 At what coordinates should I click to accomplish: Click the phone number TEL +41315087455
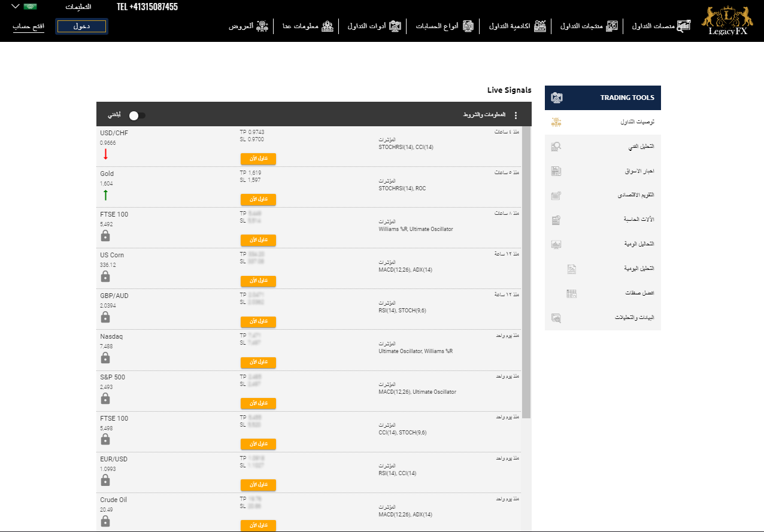(147, 7)
